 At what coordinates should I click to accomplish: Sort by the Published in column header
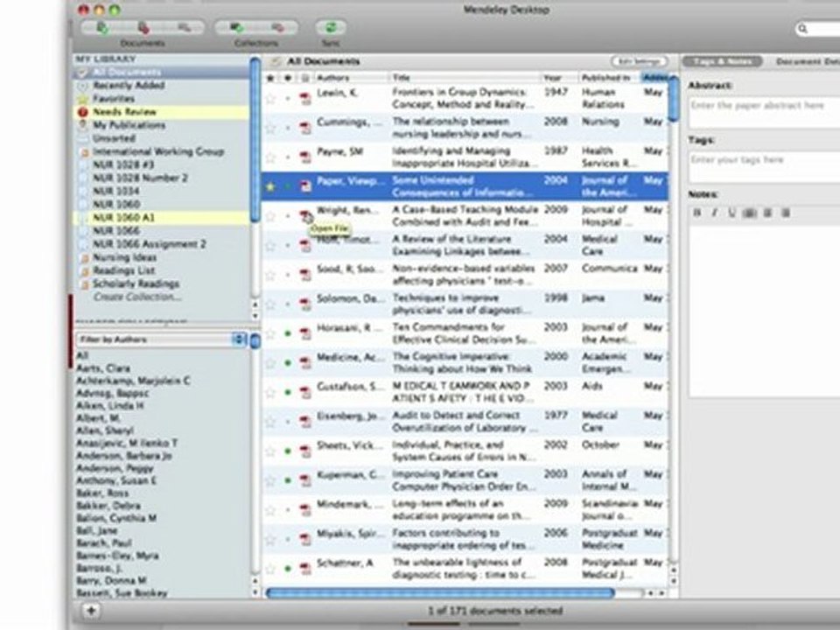click(x=610, y=78)
